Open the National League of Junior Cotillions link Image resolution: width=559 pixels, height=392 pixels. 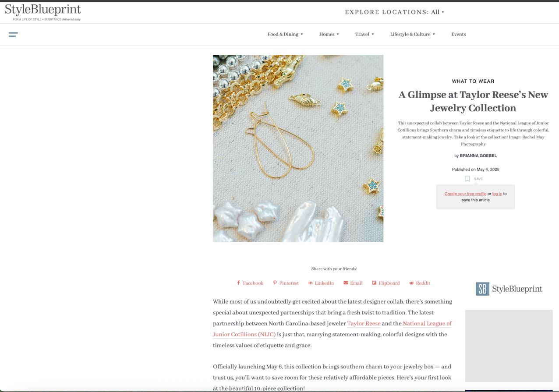[x=332, y=329]
